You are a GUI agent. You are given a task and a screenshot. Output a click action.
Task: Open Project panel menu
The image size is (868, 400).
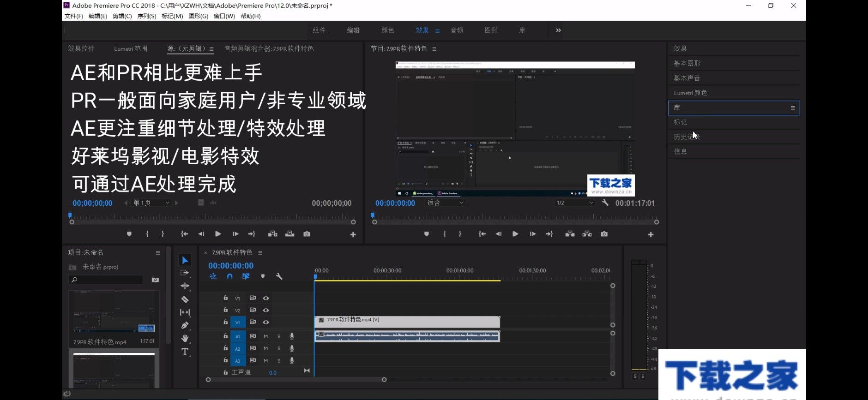click(x=158, y=253)
